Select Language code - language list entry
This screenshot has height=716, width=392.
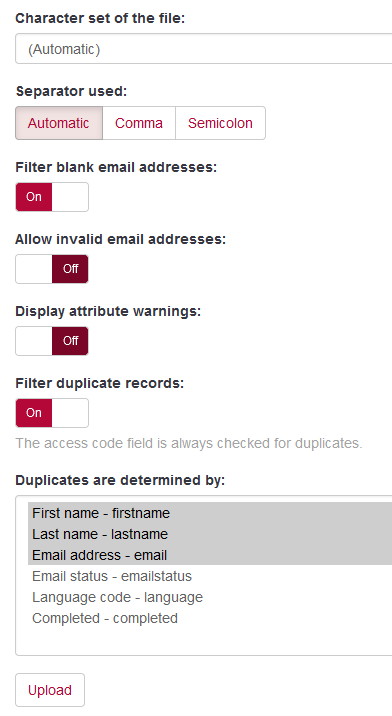(x=210, y=597)
